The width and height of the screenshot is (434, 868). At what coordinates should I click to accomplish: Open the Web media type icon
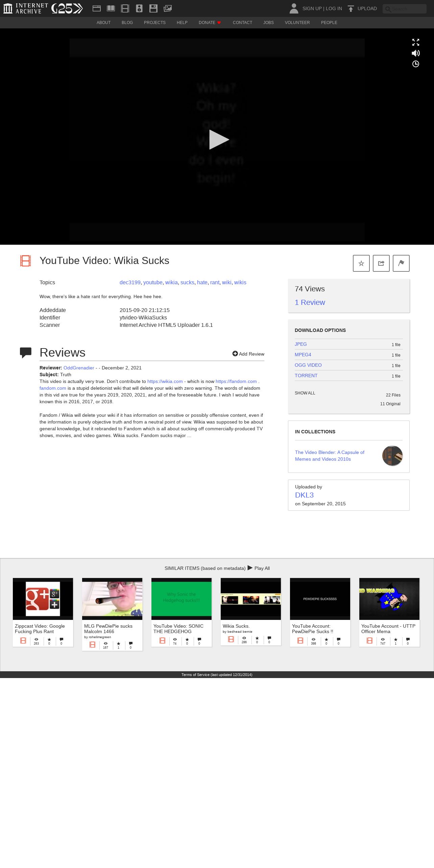coord(97,8)
